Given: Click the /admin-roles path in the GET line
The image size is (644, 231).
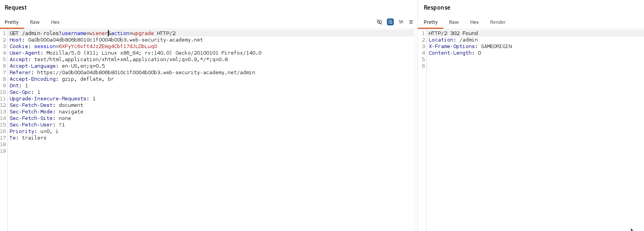Looking at the screenshot, I should pos(40,33).
